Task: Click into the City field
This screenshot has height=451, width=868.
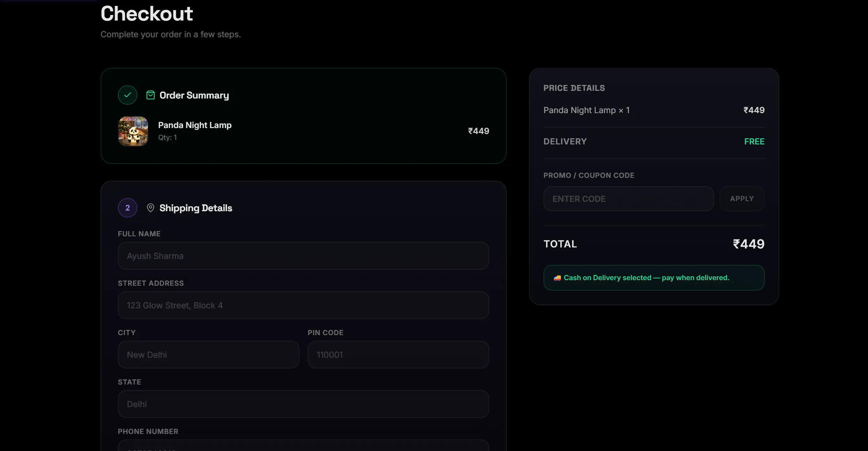Action: (x=208, y=355)
